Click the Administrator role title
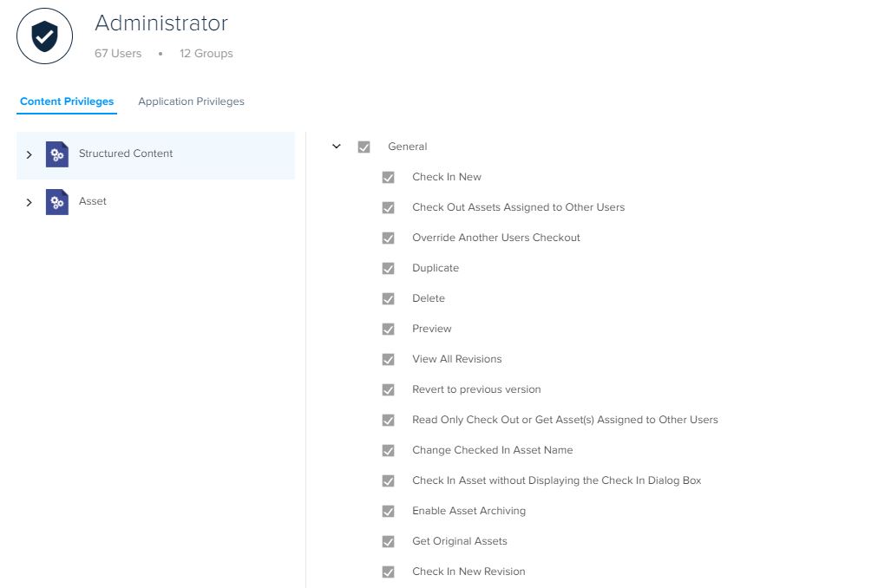 161,23
